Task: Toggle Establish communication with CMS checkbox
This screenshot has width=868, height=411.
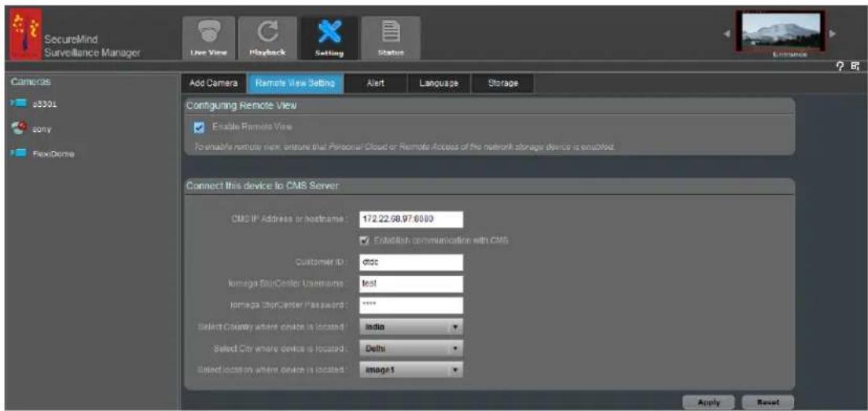Action: (364, 240)
